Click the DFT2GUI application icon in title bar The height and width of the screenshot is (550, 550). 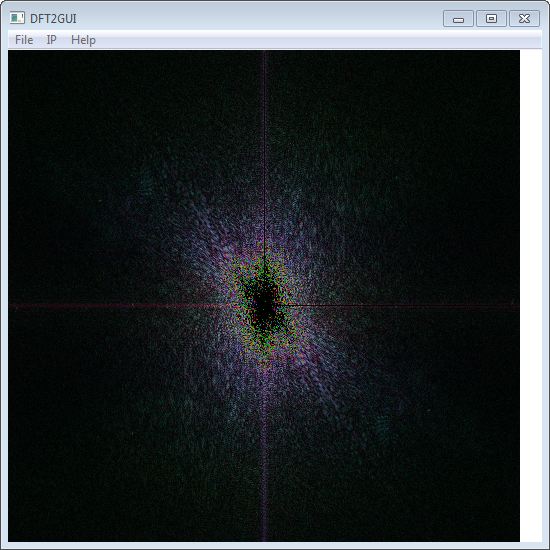[x=17, y=18]
